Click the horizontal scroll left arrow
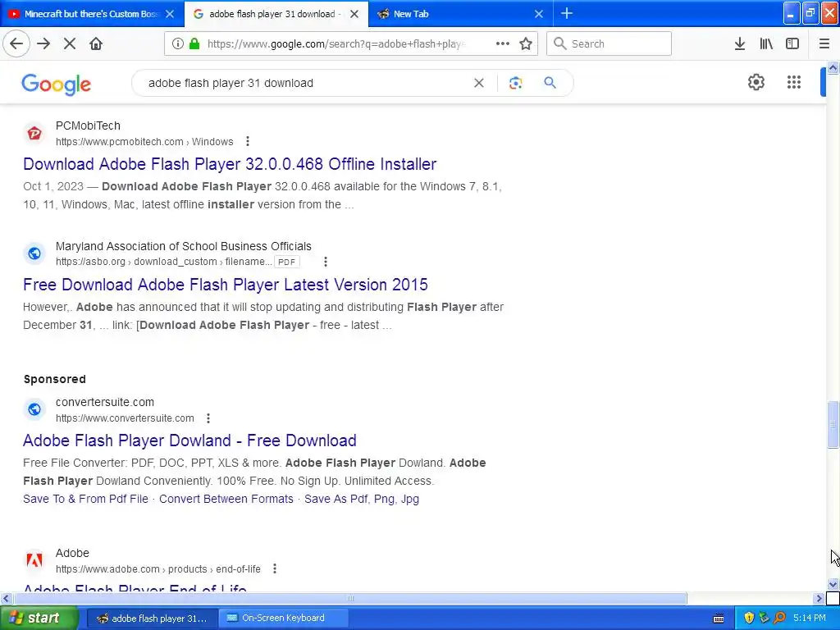The height and width of the screenshot is (630, 840). point(6,598)
